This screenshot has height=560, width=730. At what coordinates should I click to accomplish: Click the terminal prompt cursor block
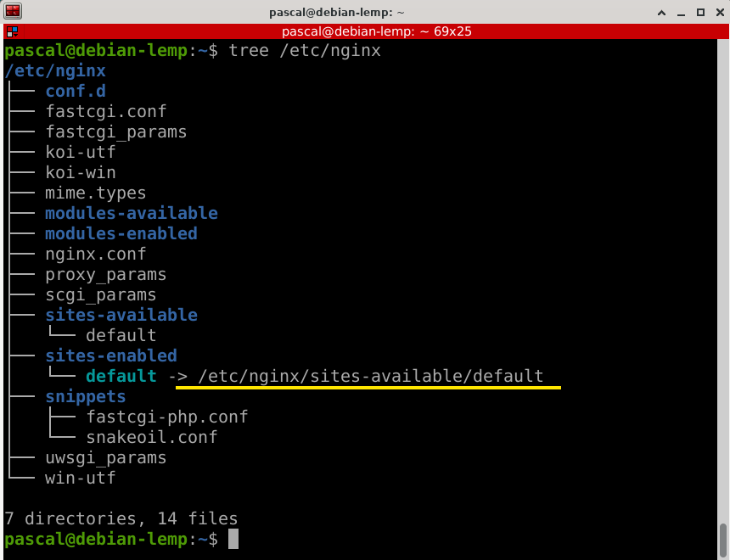point(233,539)
